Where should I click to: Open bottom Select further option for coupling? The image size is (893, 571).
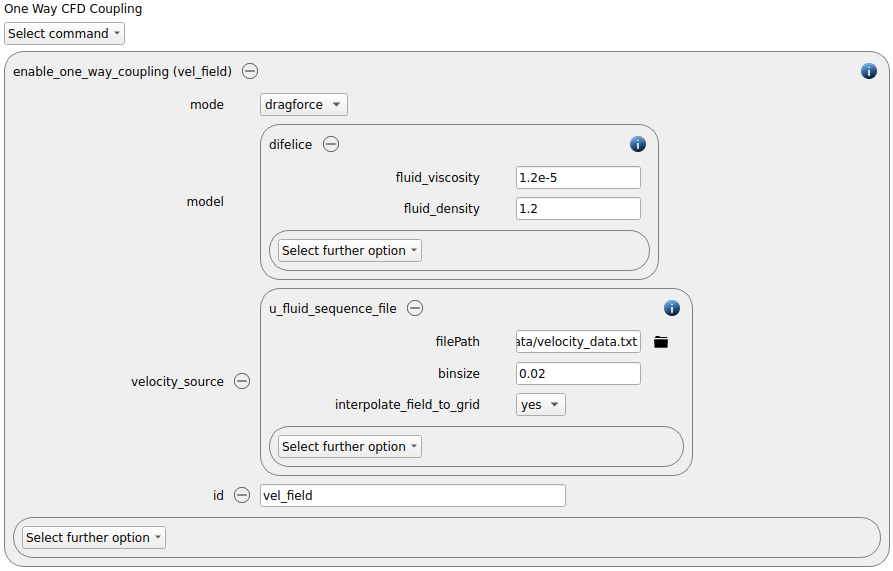tap(94, 537)
